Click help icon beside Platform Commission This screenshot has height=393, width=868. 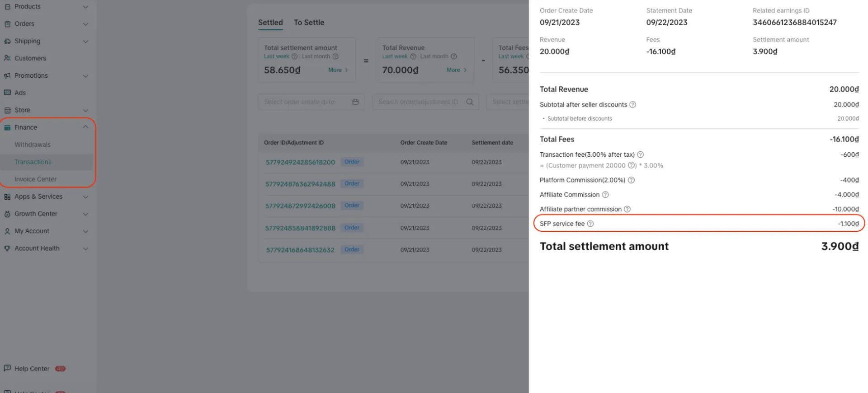click(632, 180)
